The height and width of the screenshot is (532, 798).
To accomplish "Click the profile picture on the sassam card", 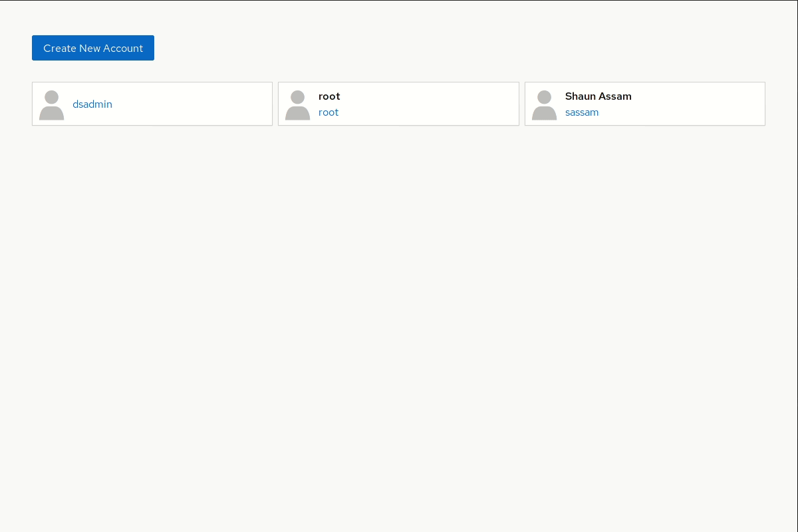I will pos(544,104).
